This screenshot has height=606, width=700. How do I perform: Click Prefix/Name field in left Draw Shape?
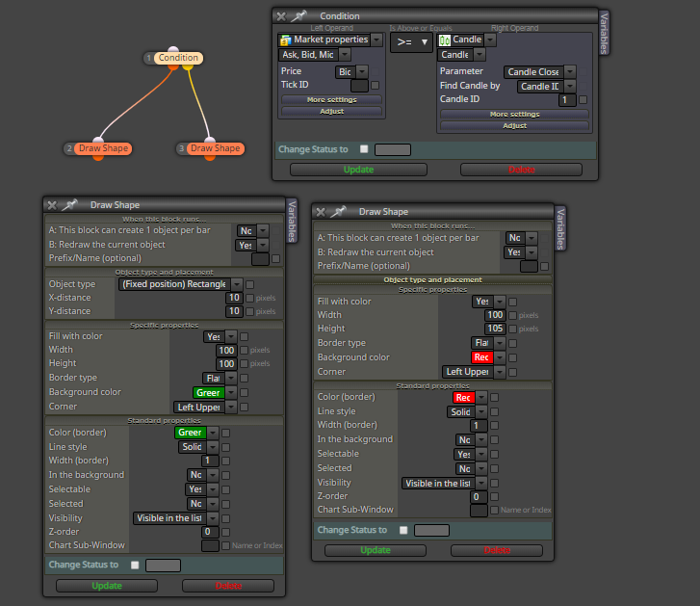pos(260,259)
